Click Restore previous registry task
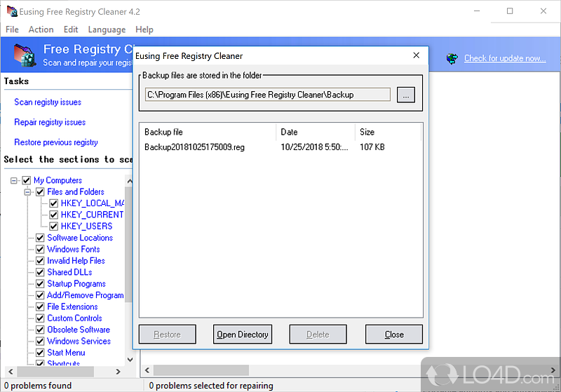 point(56,142)
